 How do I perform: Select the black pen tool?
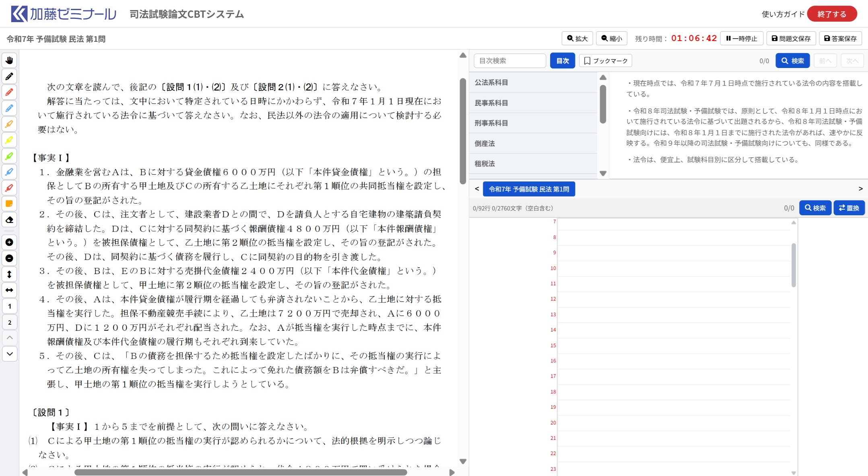tap(9, 76)
